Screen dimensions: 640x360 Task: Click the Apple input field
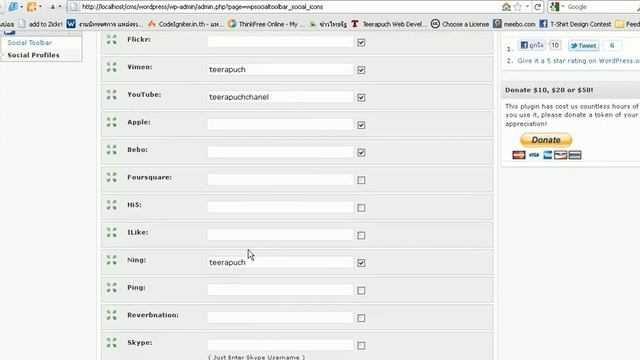click(280, 124)
